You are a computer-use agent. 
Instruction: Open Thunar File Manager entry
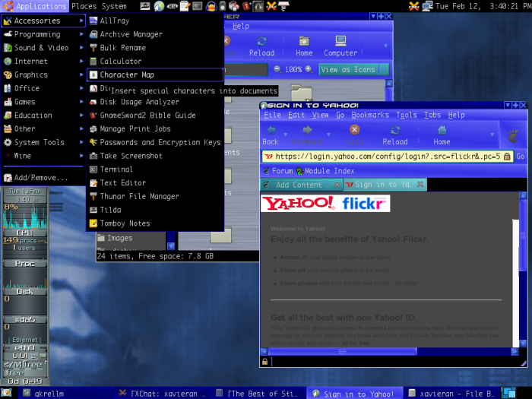click(x=155, y=196)
